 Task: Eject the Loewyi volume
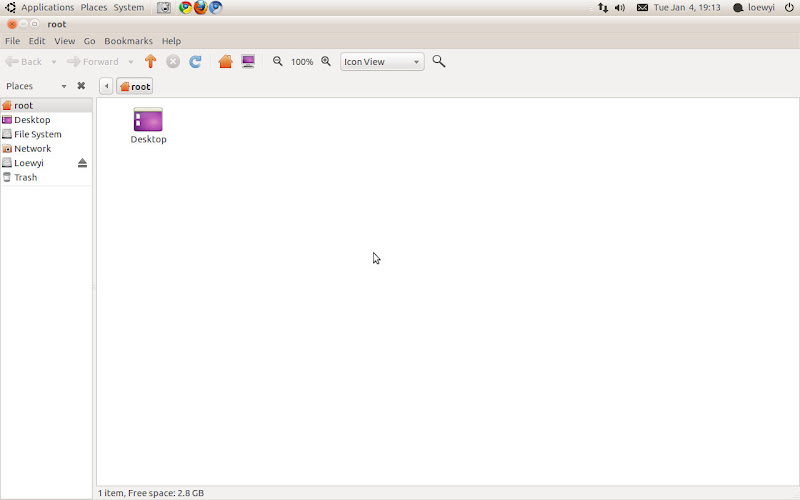(x=82, y=163)
